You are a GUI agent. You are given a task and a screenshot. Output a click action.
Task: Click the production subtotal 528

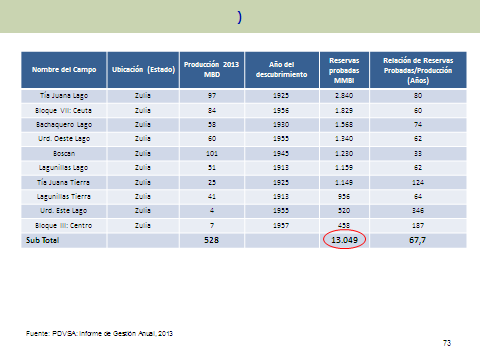point(212,240)
